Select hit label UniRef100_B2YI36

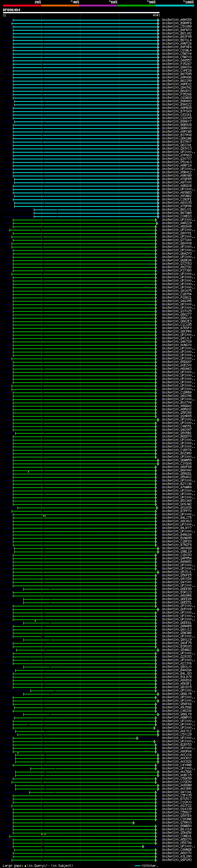(177, 484)
